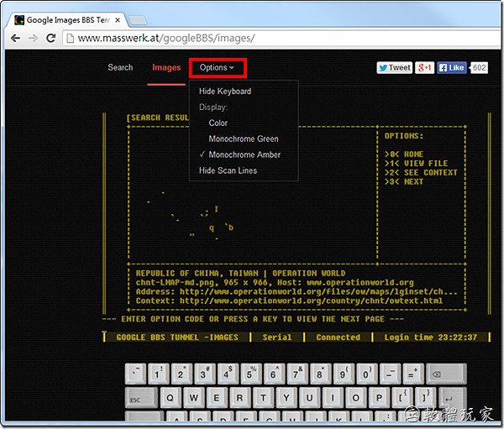The width and height of the screenshot is (504, 429).
Task: Tap the 8 key on virtual keyboard
Action: pyautogui.click(x=321, y=374)
